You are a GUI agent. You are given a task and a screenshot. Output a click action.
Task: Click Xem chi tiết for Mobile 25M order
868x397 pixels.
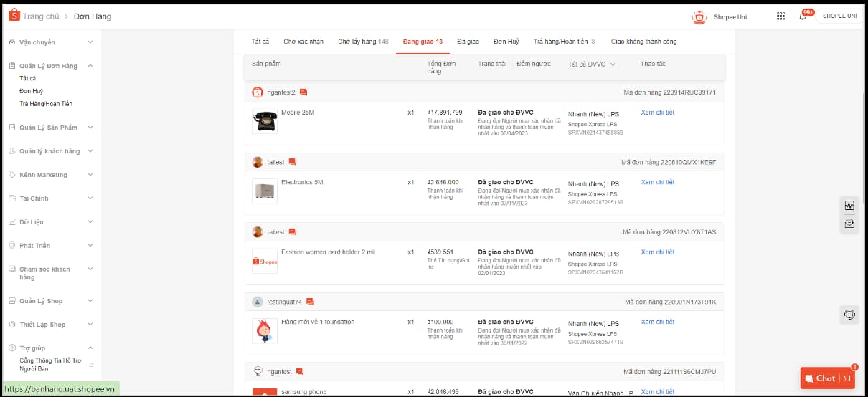click(x=657, y=113)
